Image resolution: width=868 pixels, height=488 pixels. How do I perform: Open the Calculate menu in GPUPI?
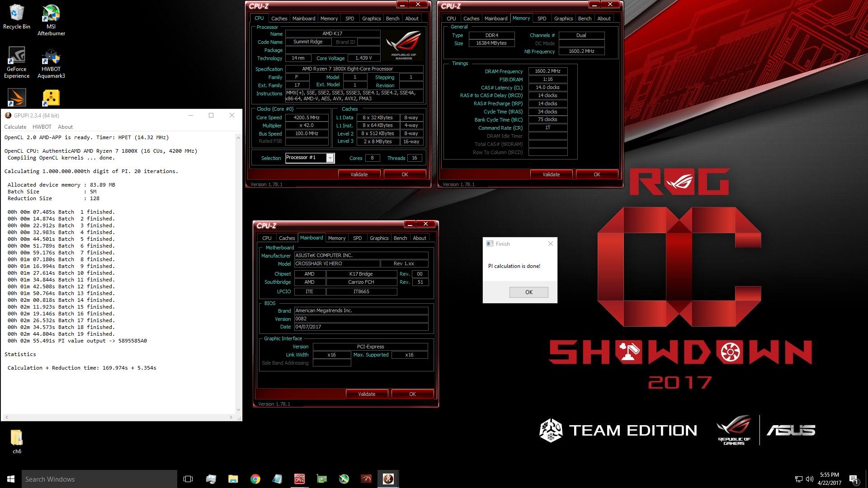(x=15, y=127)
